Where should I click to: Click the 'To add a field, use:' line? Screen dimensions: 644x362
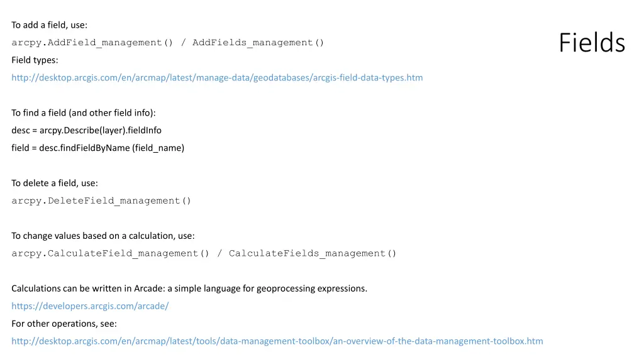[x=49, y=25]
